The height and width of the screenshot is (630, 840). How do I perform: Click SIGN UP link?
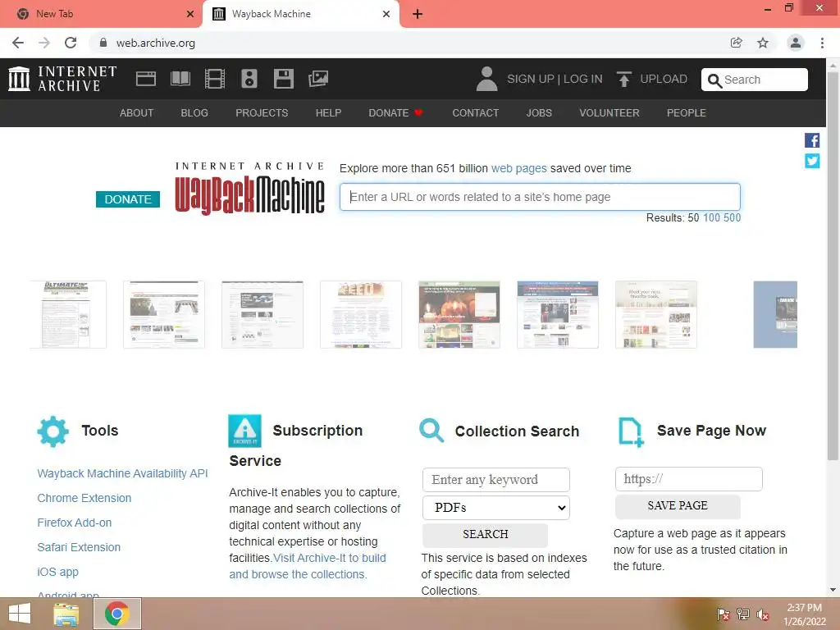pos(531,79)
